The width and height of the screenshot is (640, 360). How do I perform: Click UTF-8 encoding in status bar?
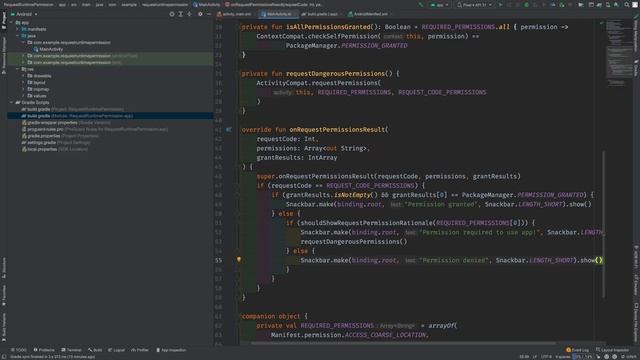(x=546, y=357)
